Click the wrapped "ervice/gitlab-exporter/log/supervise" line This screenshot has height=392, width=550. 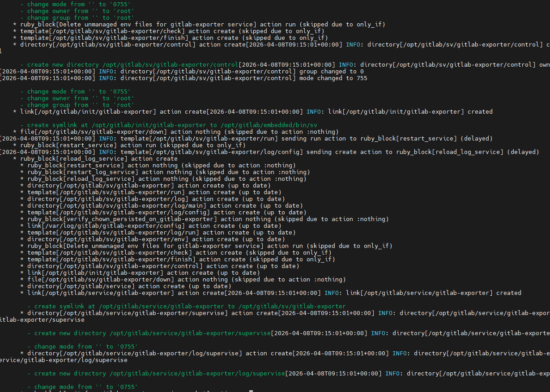coord(64,360)
